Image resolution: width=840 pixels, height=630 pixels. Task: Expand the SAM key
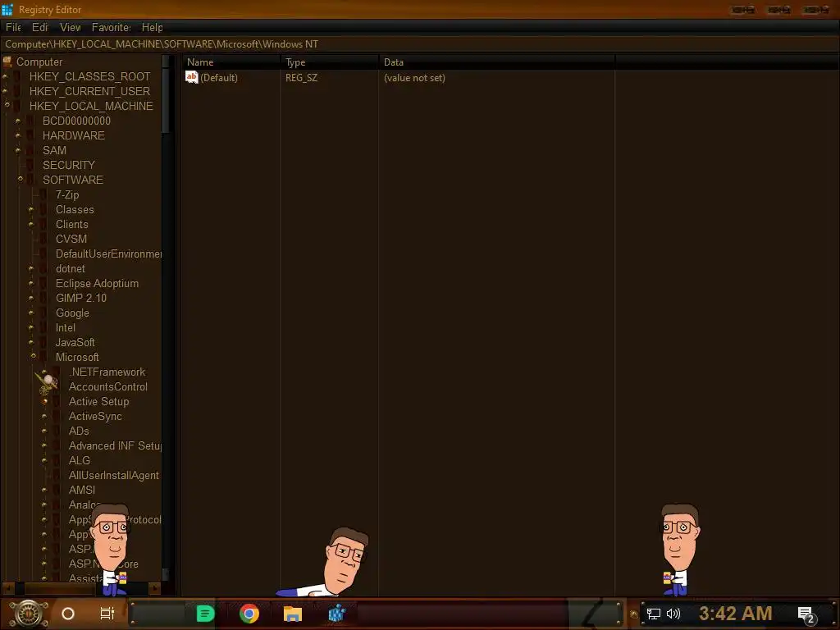pos(18,150)
